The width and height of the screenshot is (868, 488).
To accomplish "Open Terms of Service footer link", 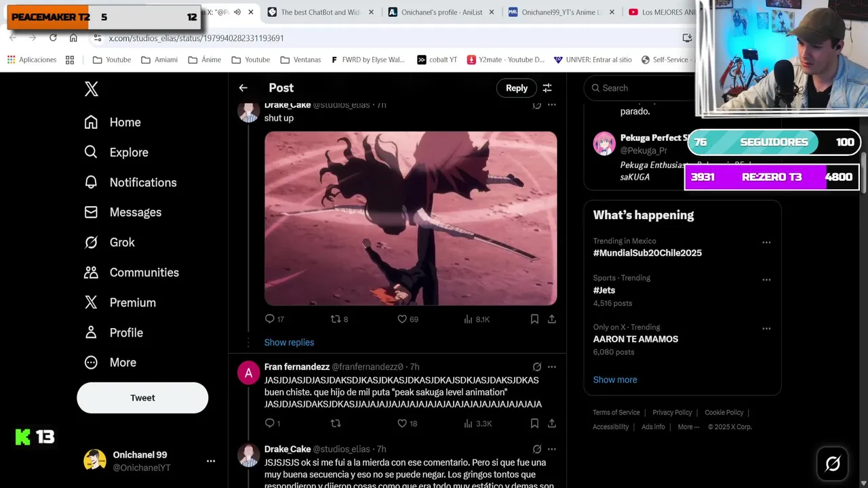I will [x=616, y=412].
